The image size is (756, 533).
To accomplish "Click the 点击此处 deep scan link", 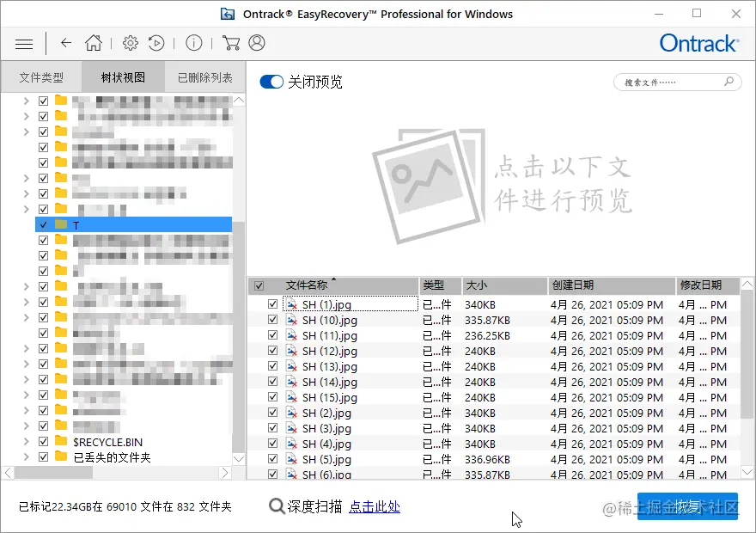I will click(x=375, y=506).
